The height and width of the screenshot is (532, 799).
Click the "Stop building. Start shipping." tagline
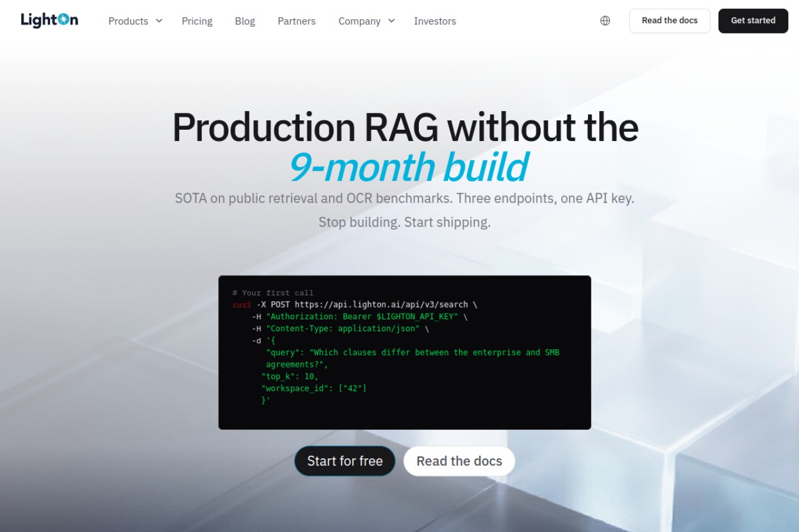click(404, 222)
